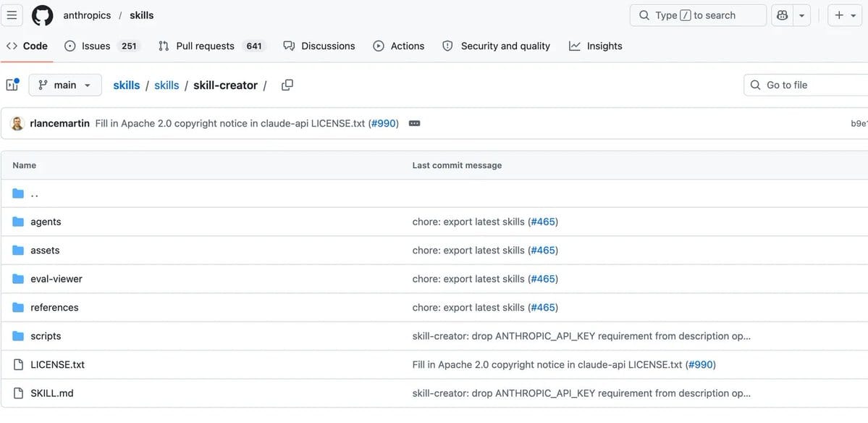Show full commit message ellipsis
The width and height of the screenshot is (868, 423).
[414, 123]
